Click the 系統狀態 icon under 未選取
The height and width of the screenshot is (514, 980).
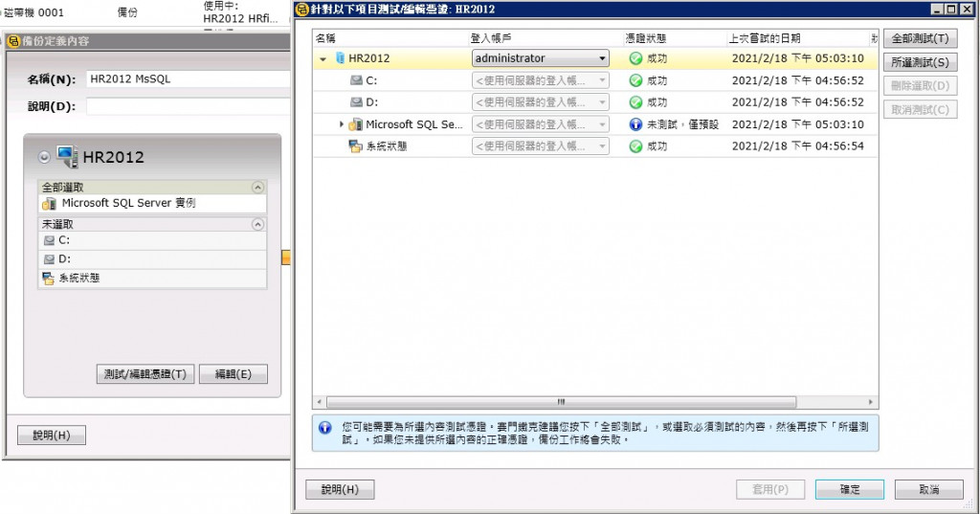[48, 279]
